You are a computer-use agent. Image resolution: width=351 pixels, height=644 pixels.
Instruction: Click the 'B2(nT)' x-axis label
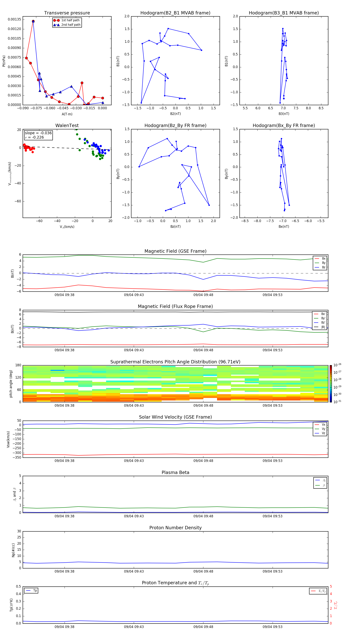coord(175,114)
